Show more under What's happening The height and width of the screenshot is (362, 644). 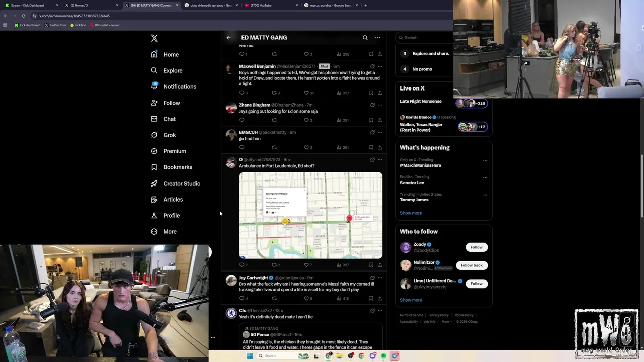tap(411, 213)
